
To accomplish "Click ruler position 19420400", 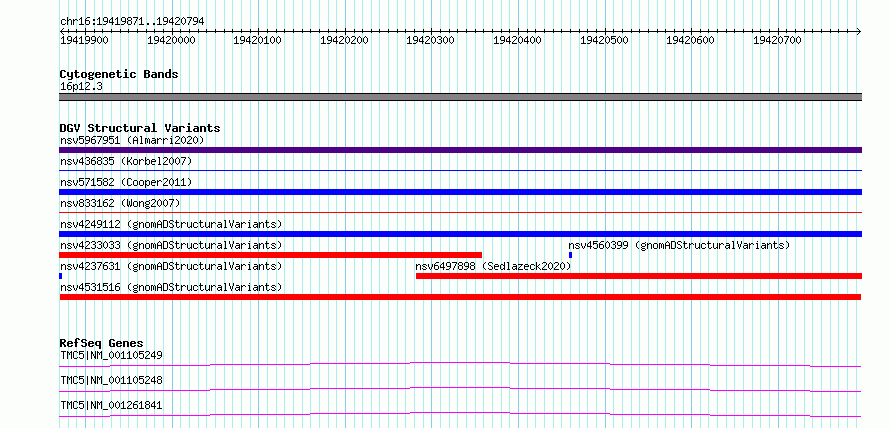I will point(517,40).
